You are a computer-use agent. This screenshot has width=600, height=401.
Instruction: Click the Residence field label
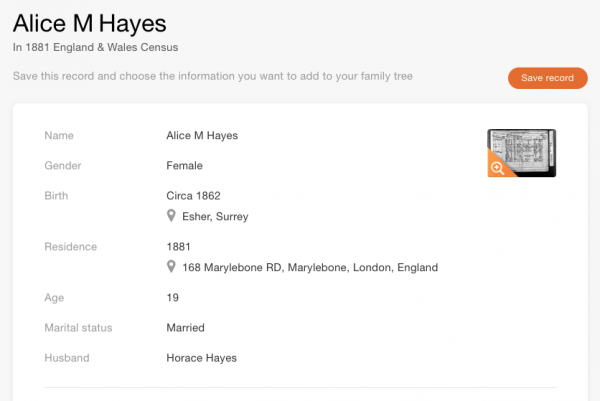click(x=71, y=247)
